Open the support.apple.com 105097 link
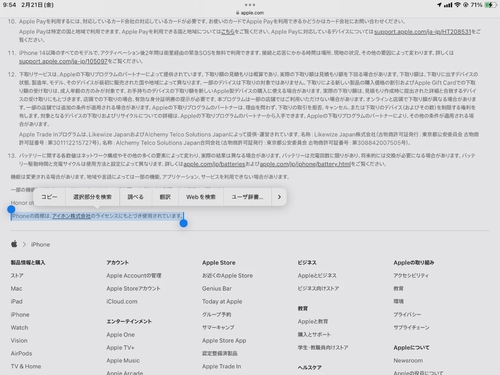 click(63, 61)
